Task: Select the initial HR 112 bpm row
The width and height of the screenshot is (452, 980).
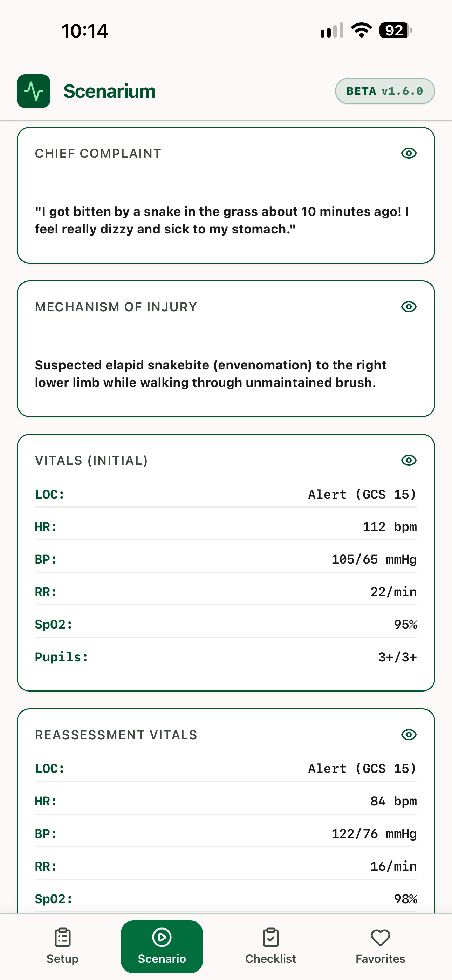Action: pos(226,527)
